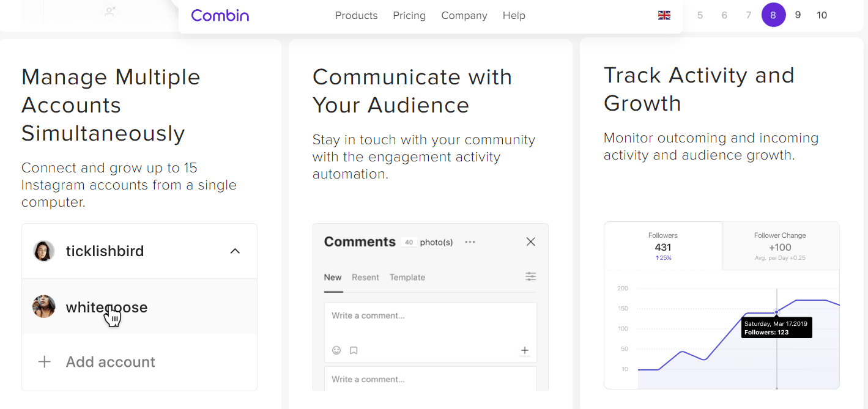Select the Follower Change +100 tab
Screen dimensions: 868x409
tap(780, 246)
